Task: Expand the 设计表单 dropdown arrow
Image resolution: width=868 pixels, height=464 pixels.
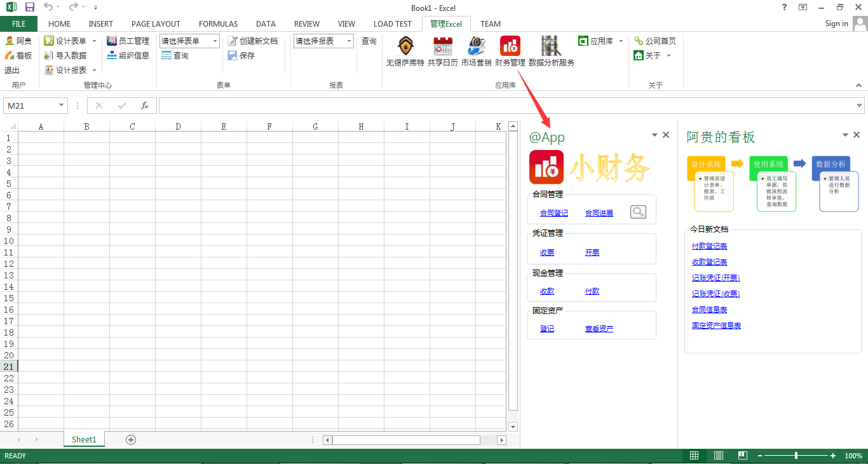Action: [x=95, y=41]
